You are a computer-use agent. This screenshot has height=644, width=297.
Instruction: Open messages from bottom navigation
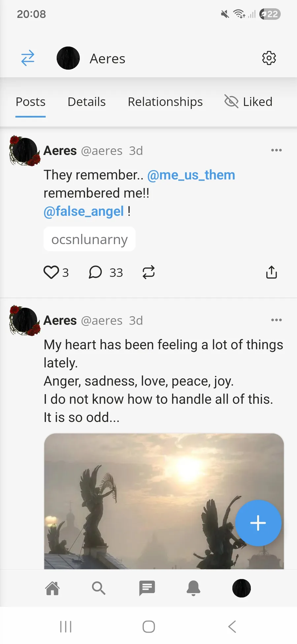[x=147, y=588]
